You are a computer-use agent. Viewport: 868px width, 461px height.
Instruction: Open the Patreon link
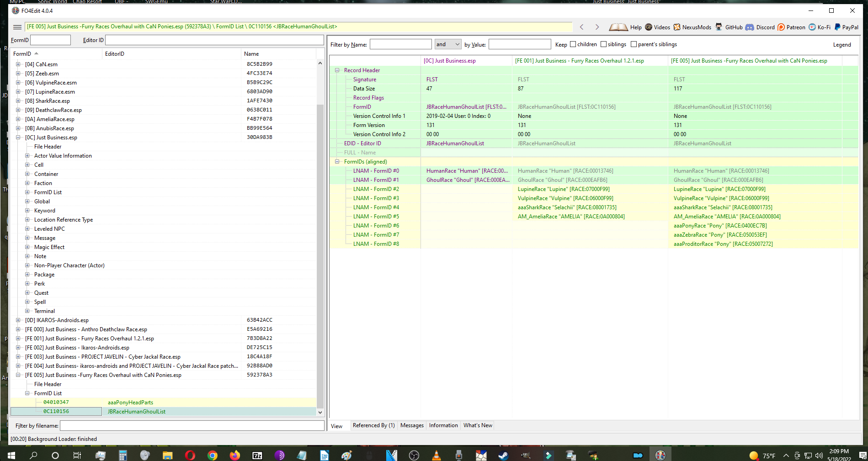[791, 27]
